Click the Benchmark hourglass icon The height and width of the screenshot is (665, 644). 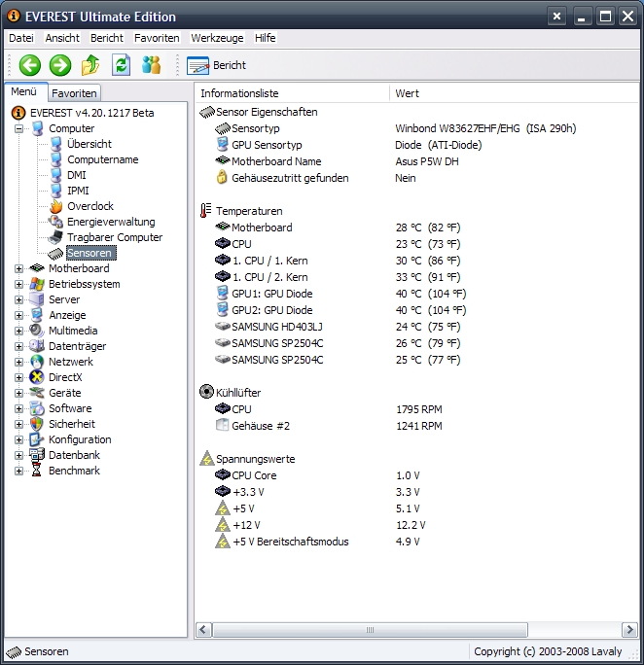click(x=37, y=471)
